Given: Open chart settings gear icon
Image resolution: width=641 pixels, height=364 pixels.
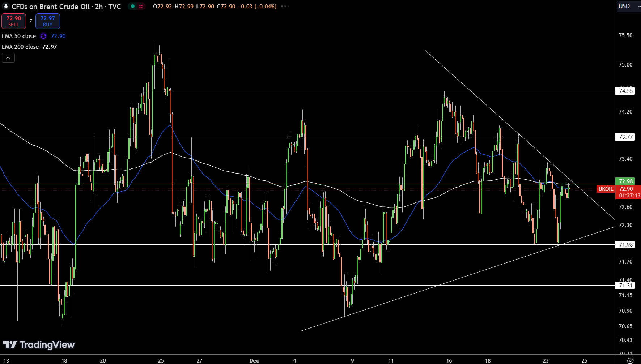Looking at the screenshot, I should click(630, 360).
